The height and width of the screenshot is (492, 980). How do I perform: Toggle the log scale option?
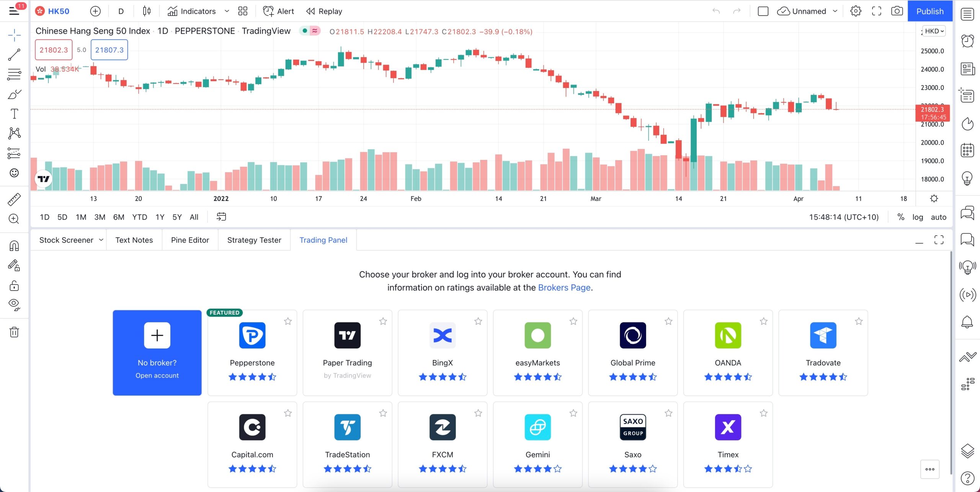click(918, 217)
